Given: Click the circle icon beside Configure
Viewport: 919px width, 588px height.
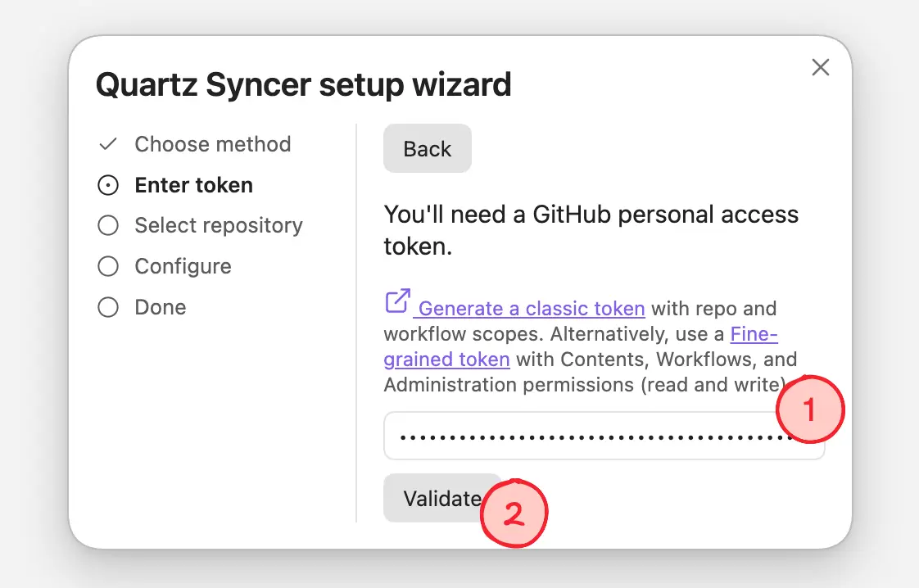Looking at the screenshot, I should 108,266.
